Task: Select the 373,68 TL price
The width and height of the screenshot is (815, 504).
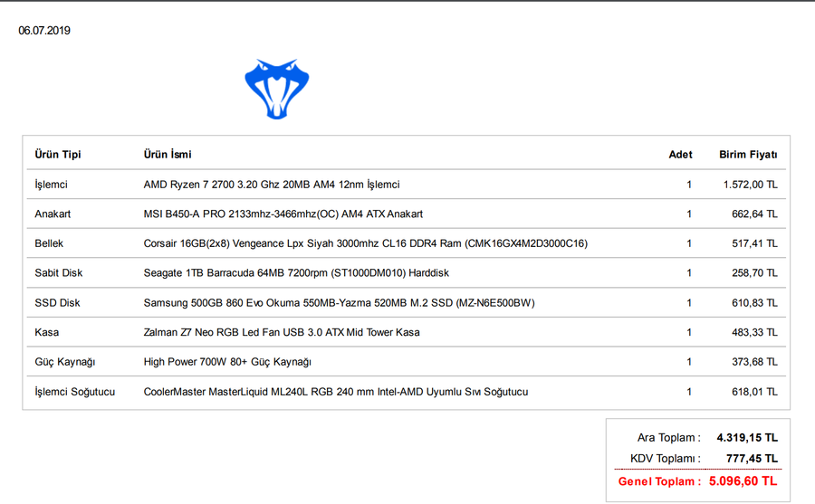Action: tap(754, 362)
